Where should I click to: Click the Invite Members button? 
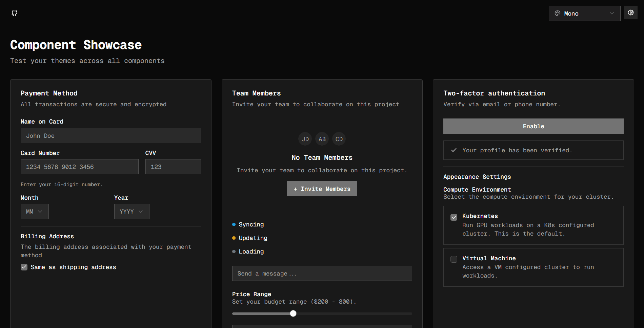(x=322, y=189)
